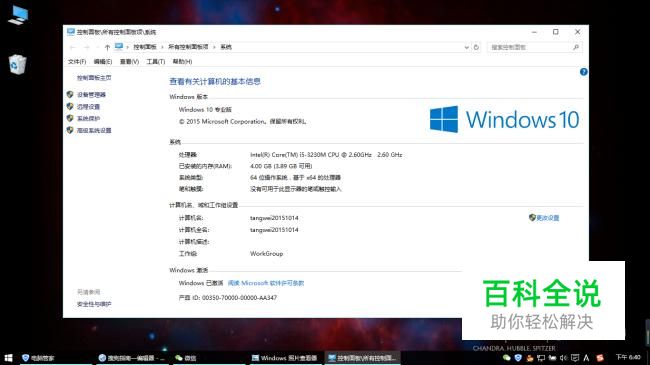The height and width of the screenshot is (365, 650).
Task: Click the Windows 已激活 status text
Action: [x=201, y=283]
